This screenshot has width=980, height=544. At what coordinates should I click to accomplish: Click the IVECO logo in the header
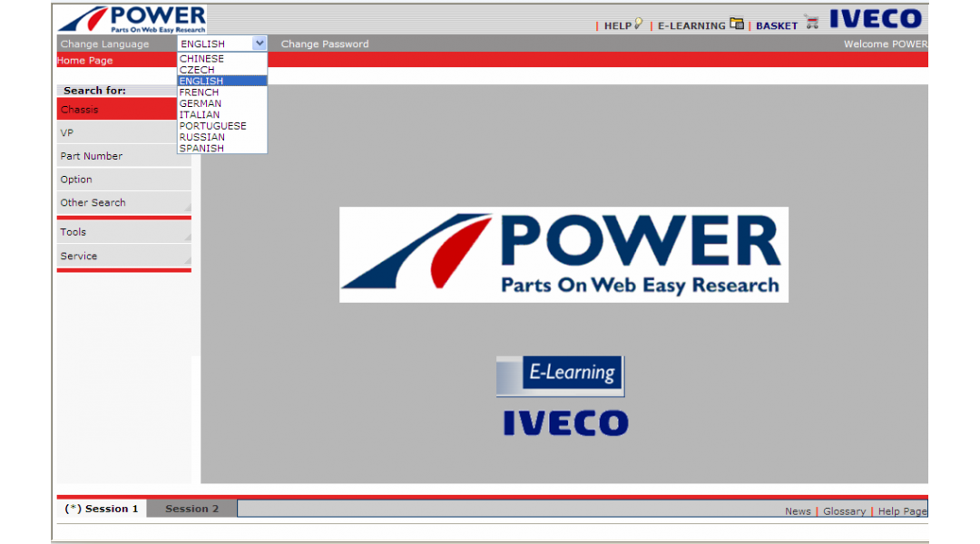pos(876,19)
